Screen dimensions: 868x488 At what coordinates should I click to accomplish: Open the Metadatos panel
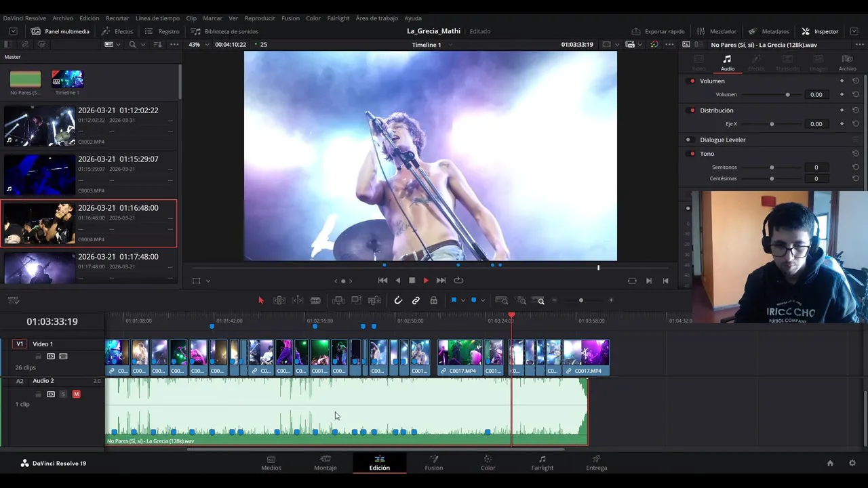[769, 31]
